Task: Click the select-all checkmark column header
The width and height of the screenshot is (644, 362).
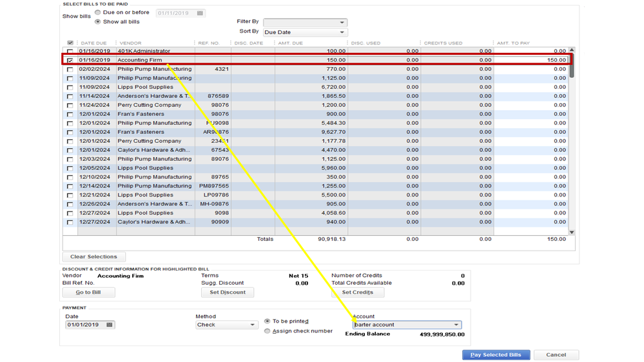Action: (x=70, y=43)
